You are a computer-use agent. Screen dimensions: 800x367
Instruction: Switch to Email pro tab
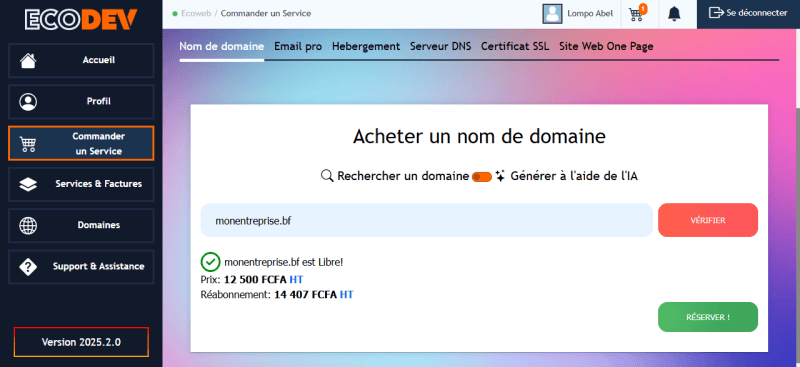pos(298,46)
